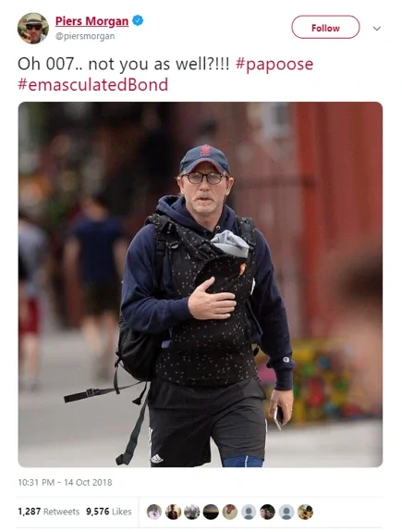The width and height of the screenshot is (402, 532).
Task: Open the fifth liker's avatar
Action: pos(230,512)
